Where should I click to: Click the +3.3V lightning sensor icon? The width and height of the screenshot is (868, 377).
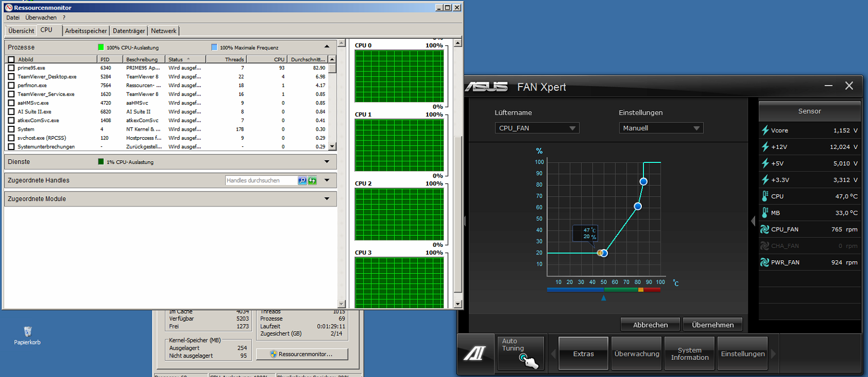click(x=765, y=180)
